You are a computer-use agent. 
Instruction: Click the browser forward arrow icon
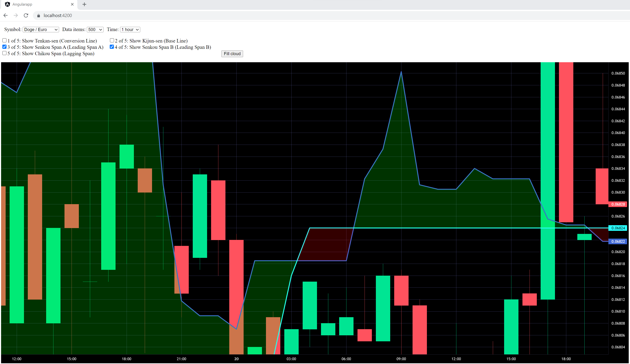pyautogui.click(x=16, y=15)
